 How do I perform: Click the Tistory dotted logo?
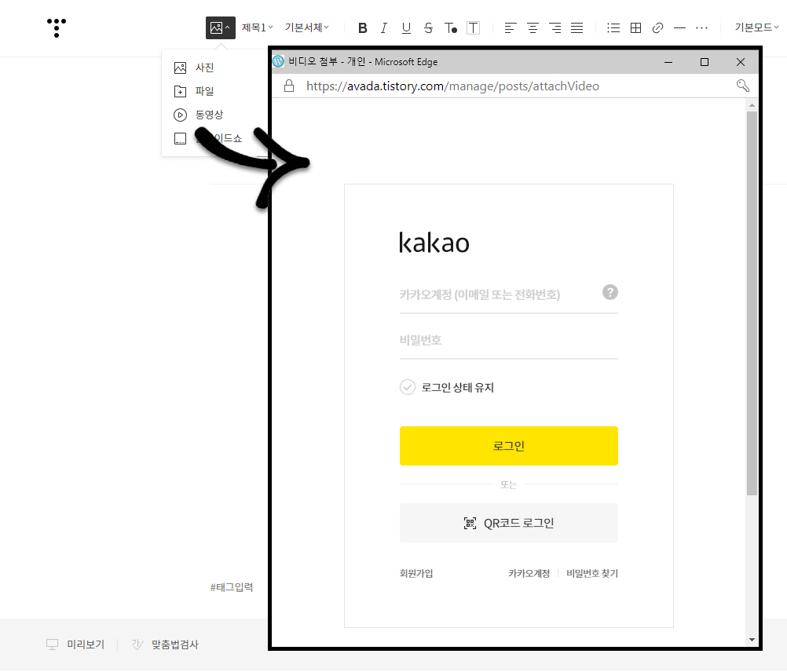tap(57, 27)
